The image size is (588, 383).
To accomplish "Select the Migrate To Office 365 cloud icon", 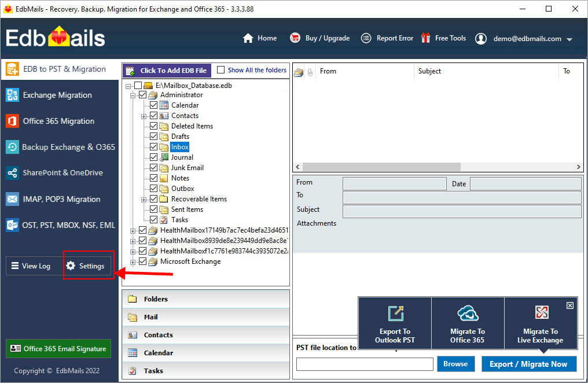I will (468, 314).
